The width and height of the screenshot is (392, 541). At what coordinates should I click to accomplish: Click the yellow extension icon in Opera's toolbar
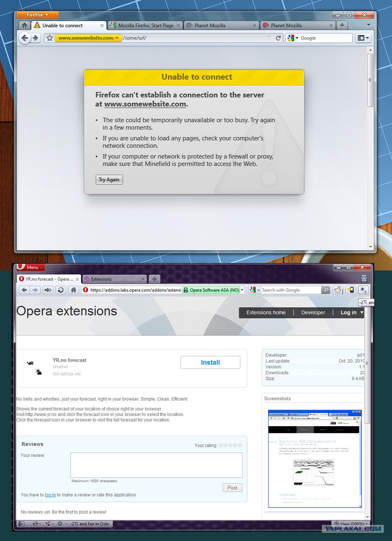350,290
